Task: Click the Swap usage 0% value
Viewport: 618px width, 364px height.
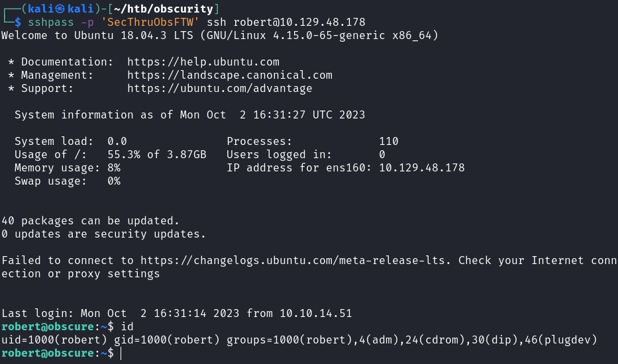Action: click(x=114, y=181)
